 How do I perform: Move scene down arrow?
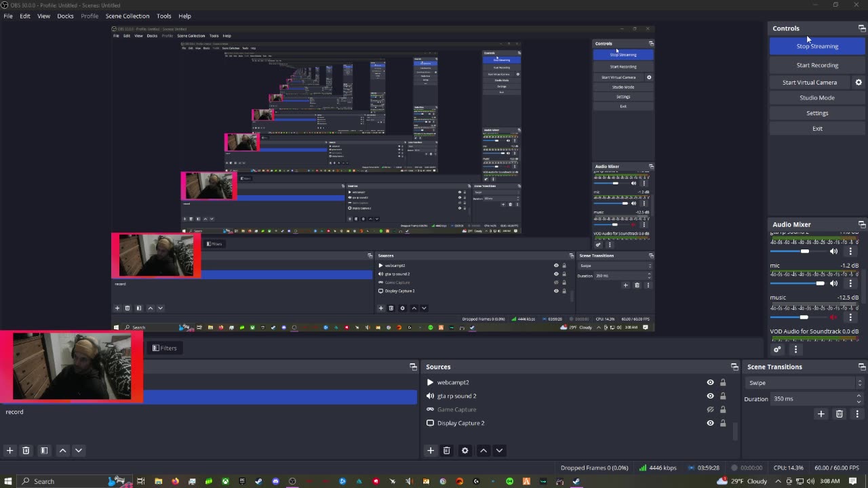79,451
